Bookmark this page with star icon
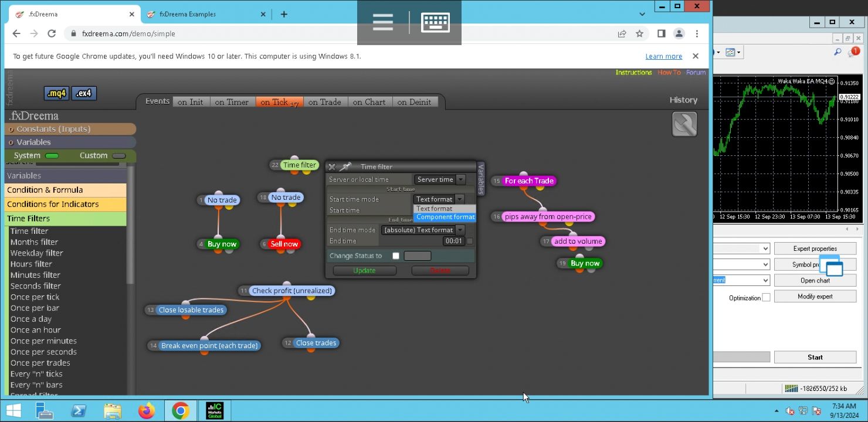Screen dimensions: 868x422 click(x=640, y=33)
